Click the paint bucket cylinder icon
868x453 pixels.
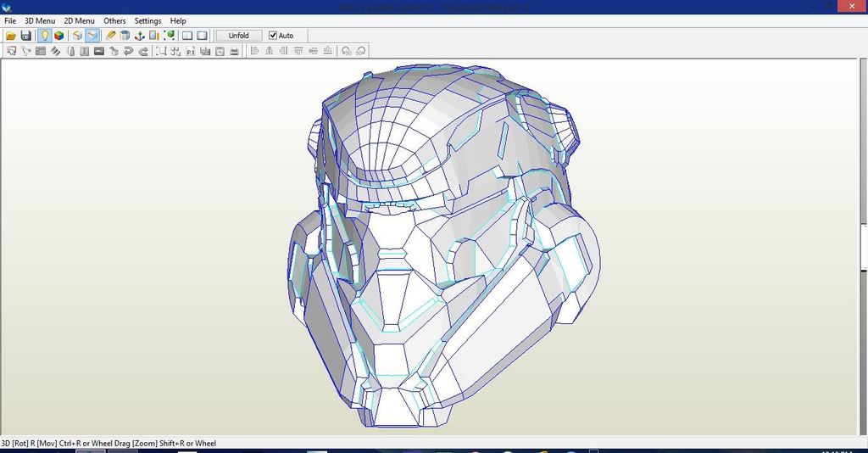coord(125,36)
